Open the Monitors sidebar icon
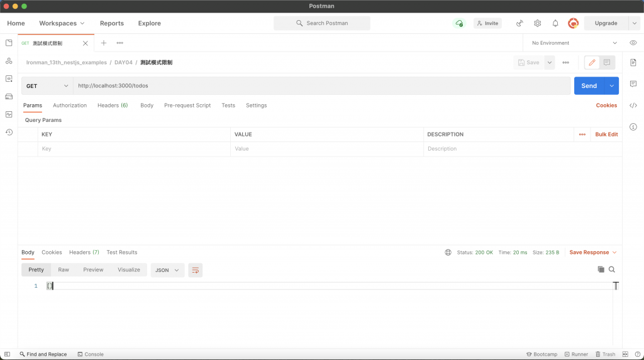This screenshot has height=360, width=644. click(9, 114)
